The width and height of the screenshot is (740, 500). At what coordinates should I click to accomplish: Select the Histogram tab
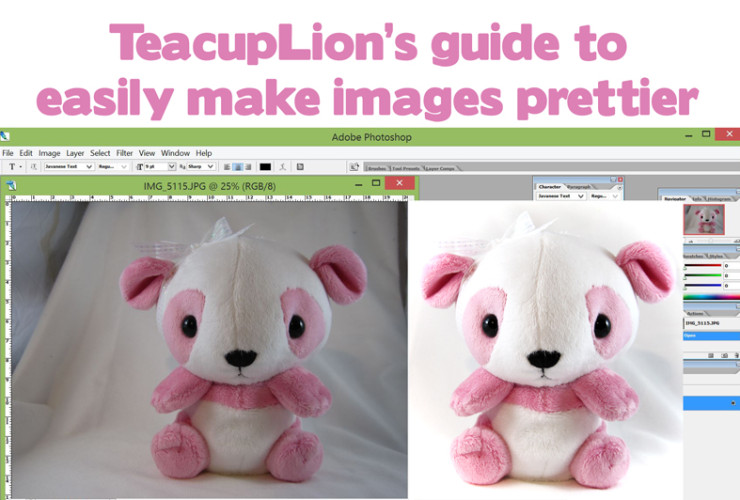(719, 199)
